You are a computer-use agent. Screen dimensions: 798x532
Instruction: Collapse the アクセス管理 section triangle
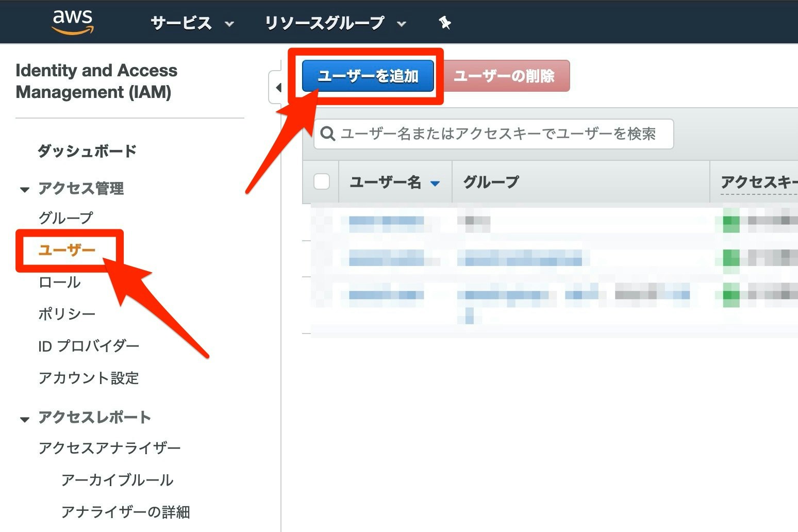[24, 190]
